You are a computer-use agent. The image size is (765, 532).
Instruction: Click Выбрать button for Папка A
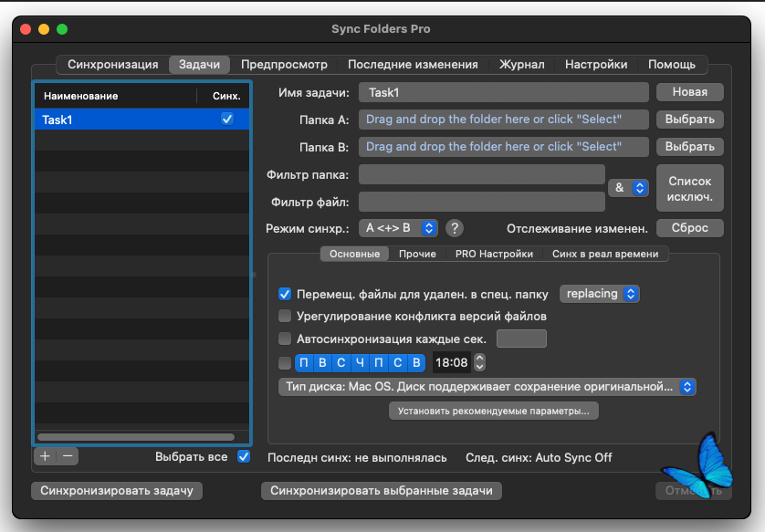(x=690, y=120)
